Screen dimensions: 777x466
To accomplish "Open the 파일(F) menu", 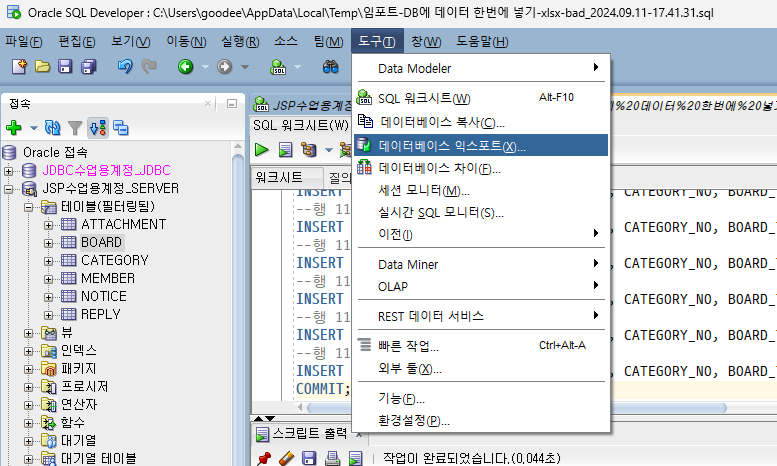I will click(x=24, y=41).
